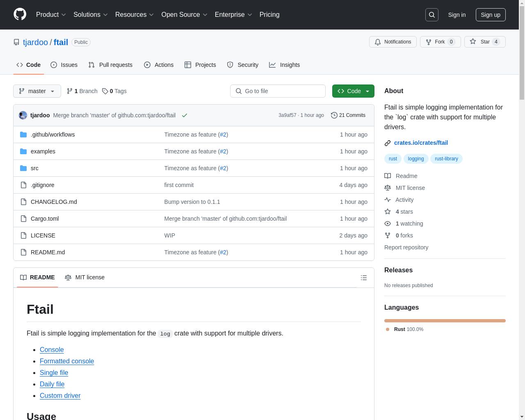Open the #2 pull request link in README.md row
525x420 pixels.
(x=223, y=252)
